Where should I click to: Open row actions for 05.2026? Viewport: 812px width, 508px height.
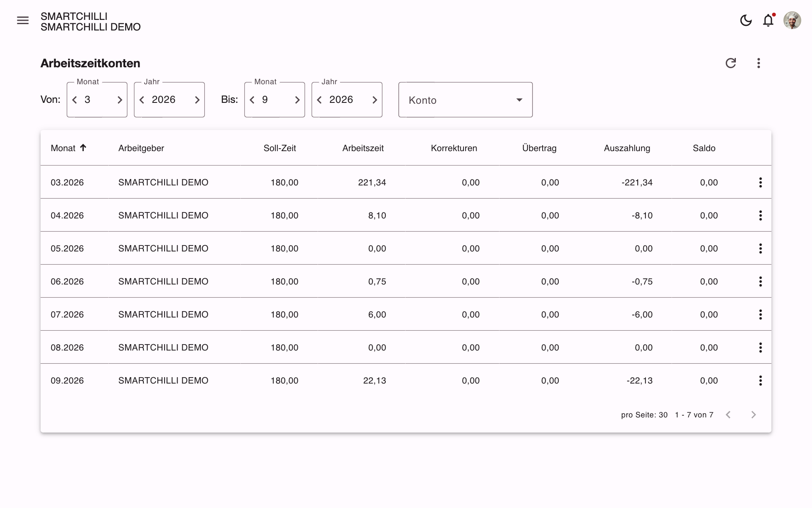click(760, 248)
